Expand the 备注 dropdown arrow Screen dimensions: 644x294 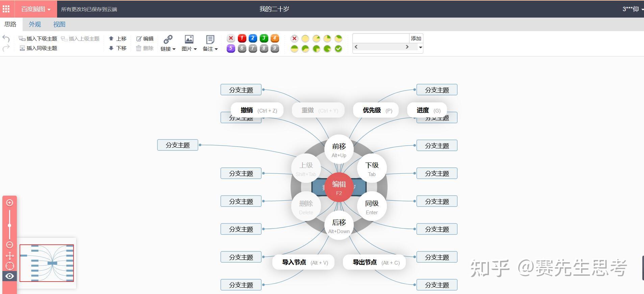pyautogui.click(x=216, y=49)
